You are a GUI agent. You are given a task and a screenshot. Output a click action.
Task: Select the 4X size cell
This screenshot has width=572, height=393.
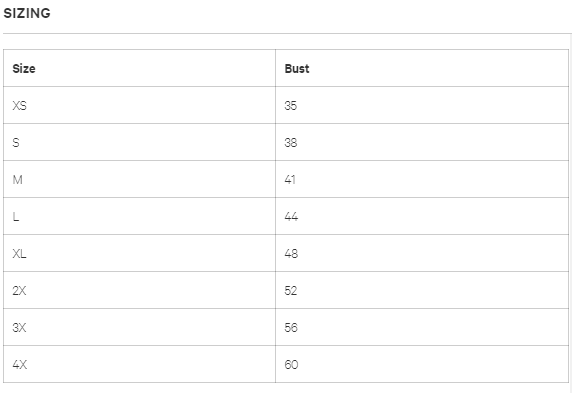coord(139,364)
